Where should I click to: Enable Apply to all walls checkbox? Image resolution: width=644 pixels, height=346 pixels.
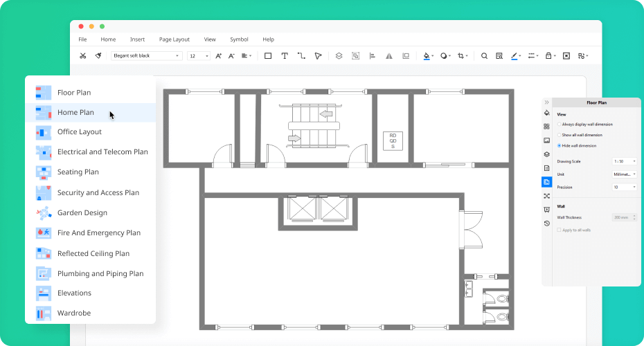point(560,229)
